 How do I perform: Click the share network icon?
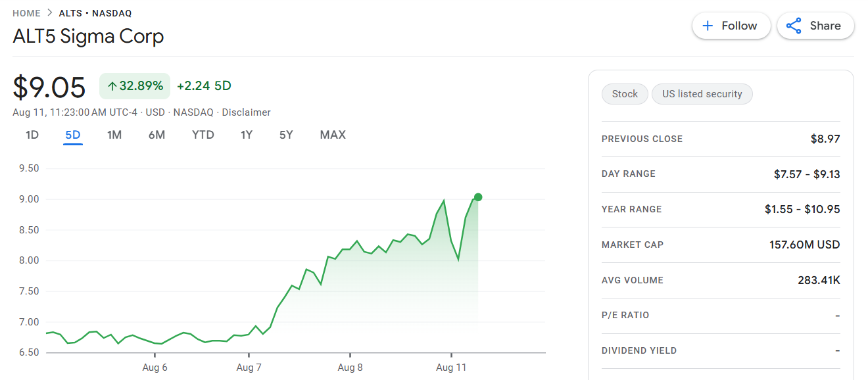(794, 26)
